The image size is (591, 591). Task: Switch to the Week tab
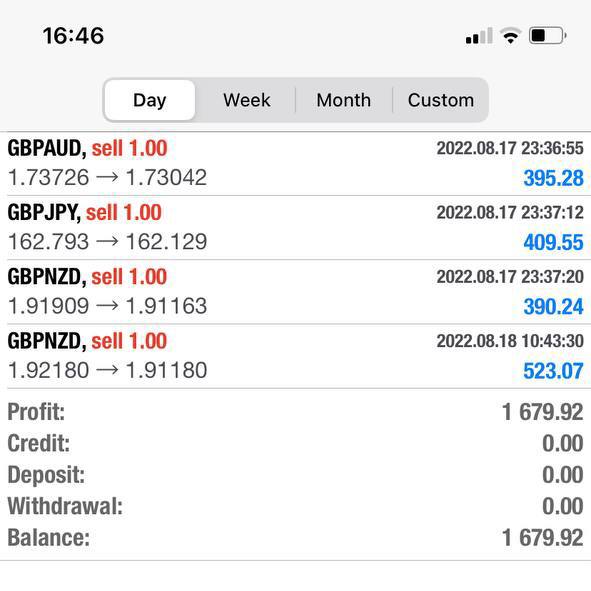(x=247, y=100)
